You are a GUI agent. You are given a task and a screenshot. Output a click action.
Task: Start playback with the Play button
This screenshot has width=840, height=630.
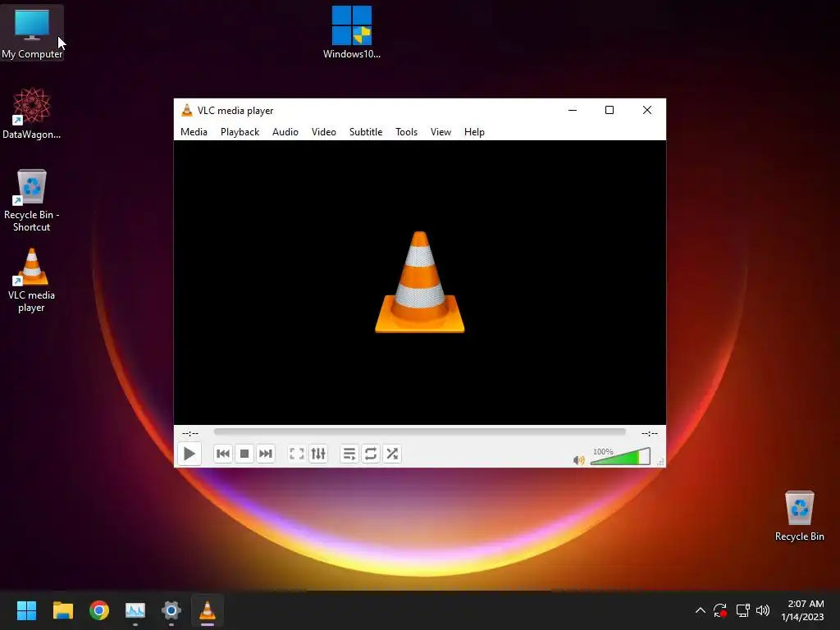189,454
